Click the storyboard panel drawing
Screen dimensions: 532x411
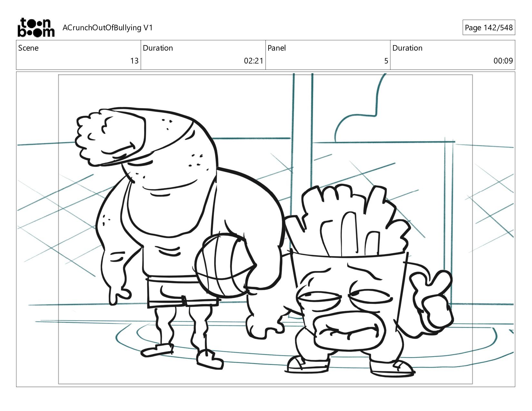pos(265,229)
